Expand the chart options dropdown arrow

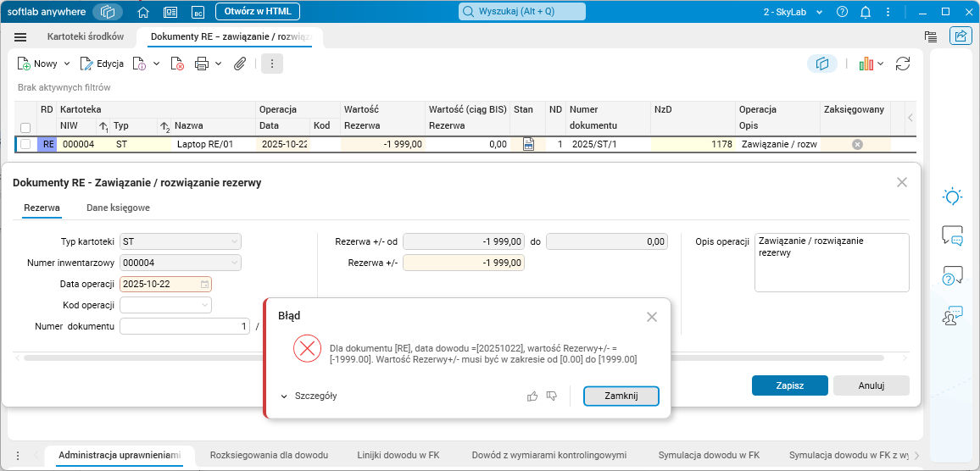pyautogui.click(x=881, y=63)
